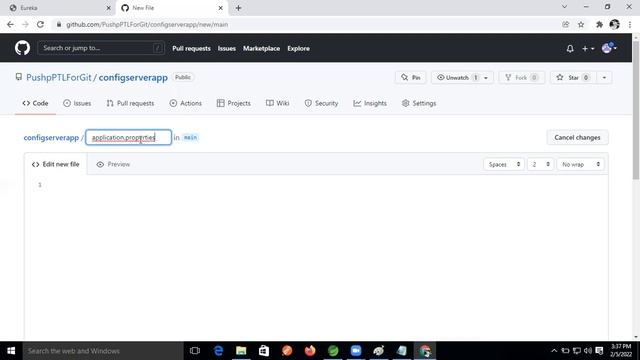Reload the page

[x=40, y=24]
